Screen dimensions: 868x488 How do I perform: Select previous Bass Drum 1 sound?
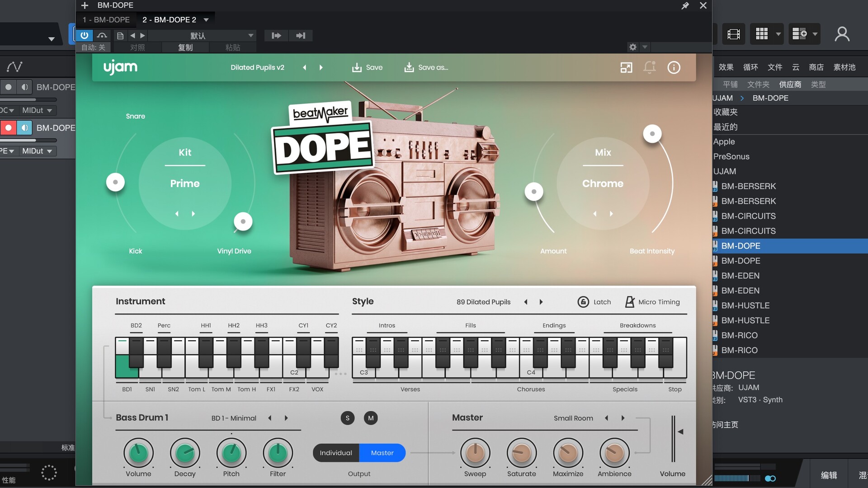(x=270, y=418)
